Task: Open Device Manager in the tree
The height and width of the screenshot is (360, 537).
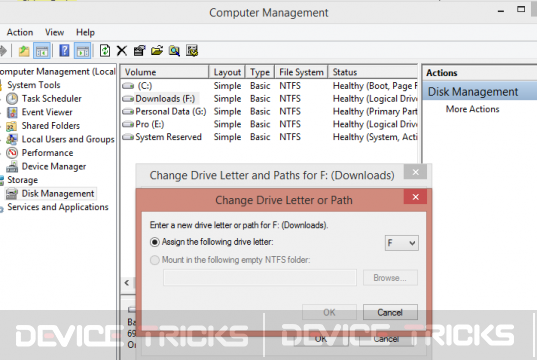Action: point(54,166)
